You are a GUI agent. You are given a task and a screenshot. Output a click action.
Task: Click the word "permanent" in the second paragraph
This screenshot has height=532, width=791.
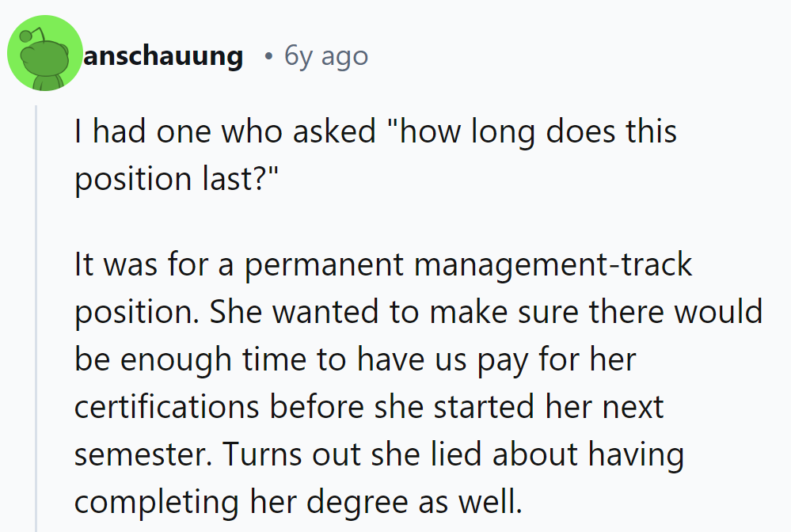pos(325,264)
